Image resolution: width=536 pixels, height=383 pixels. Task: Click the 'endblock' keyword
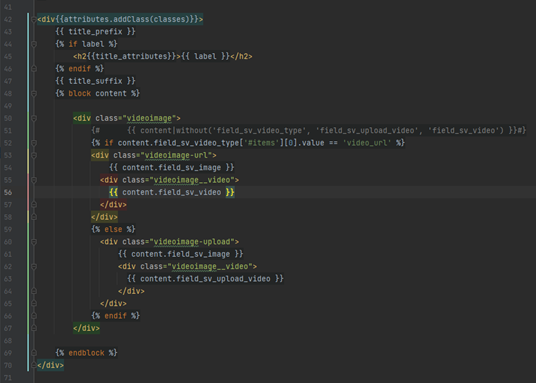point(86,353)
